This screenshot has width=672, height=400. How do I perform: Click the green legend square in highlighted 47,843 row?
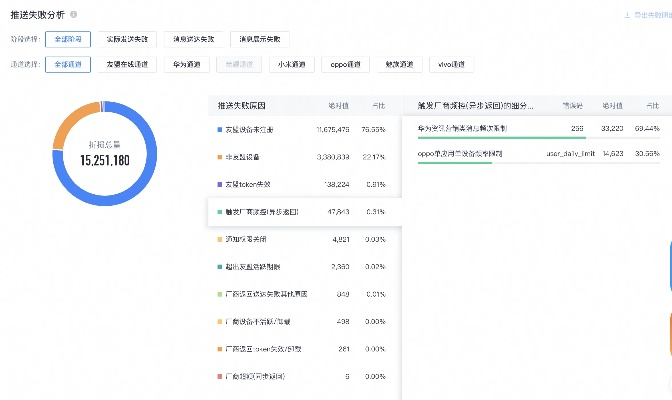(x=219, y=212)
